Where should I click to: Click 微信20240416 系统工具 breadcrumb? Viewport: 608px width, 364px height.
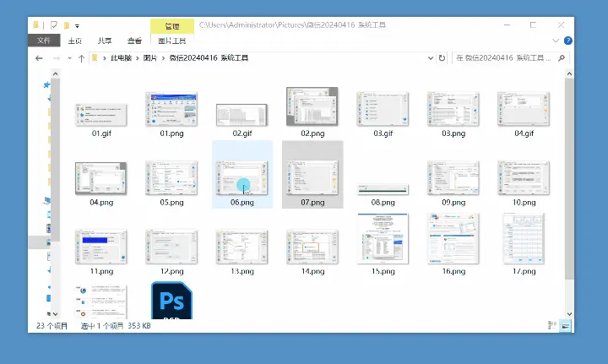(209, 58)
